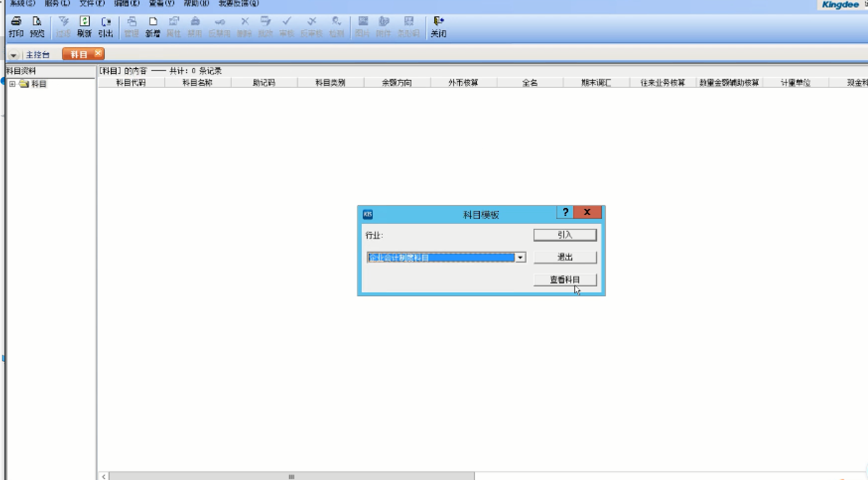Switch to the 主控台 tab

pyautogui.click(x=38, y=55)
